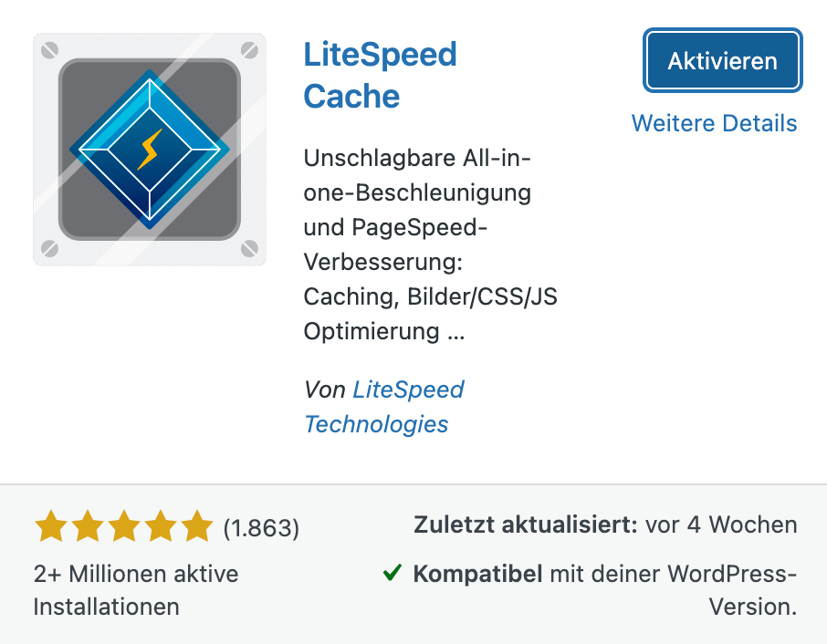Click the first rating star
Viewport: 827px width, 644px height.
[x=51, y=526]
